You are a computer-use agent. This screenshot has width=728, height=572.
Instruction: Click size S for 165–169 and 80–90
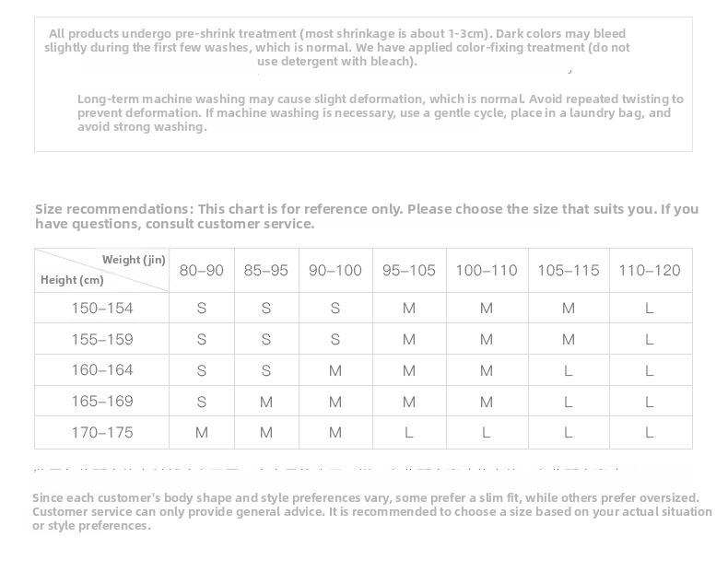[202, 402]
